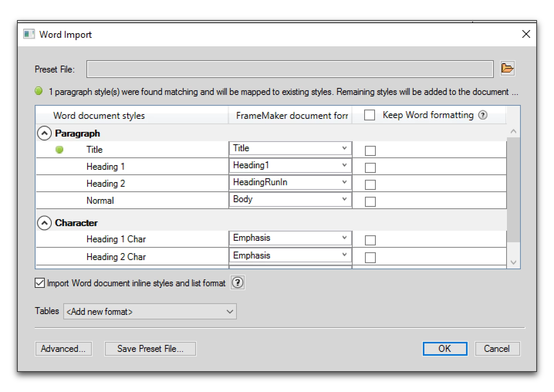Select the Heading 1 style row label

[x=106, y=167]
